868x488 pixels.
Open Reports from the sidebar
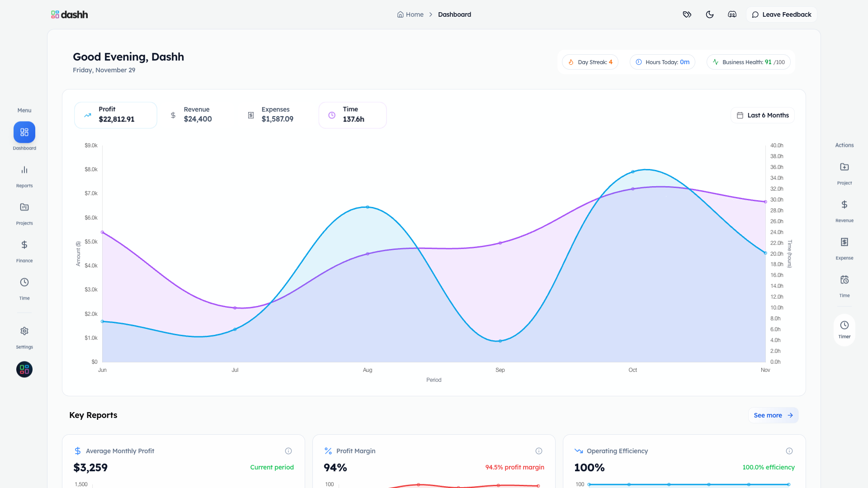coord(24,170)
